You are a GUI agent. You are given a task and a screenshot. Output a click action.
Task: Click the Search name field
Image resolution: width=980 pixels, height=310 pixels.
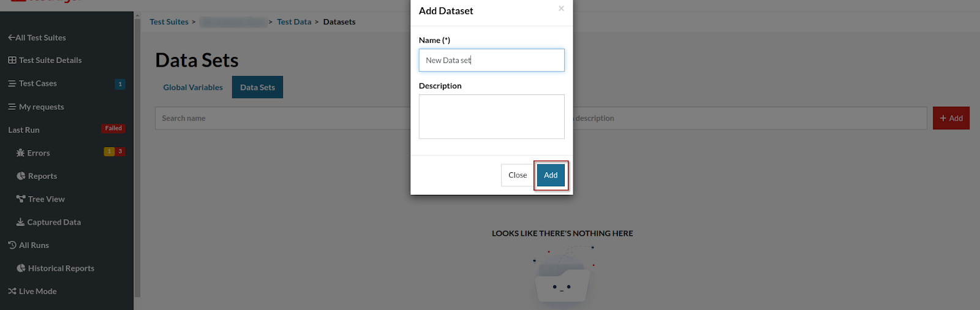click(282, 118)
